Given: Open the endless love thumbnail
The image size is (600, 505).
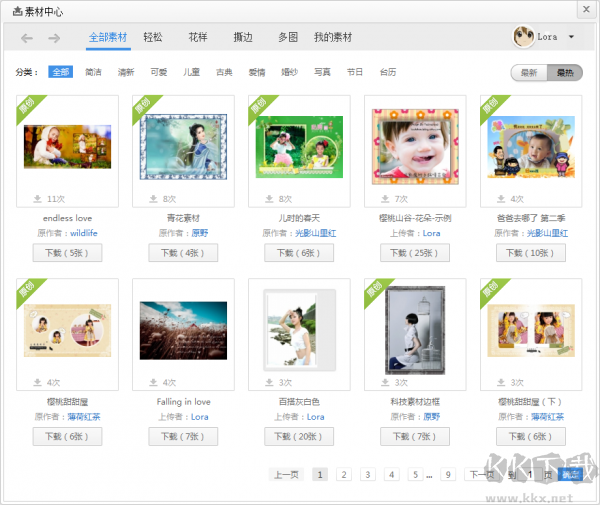Looking at the screenshot, I should pos(67,147).
